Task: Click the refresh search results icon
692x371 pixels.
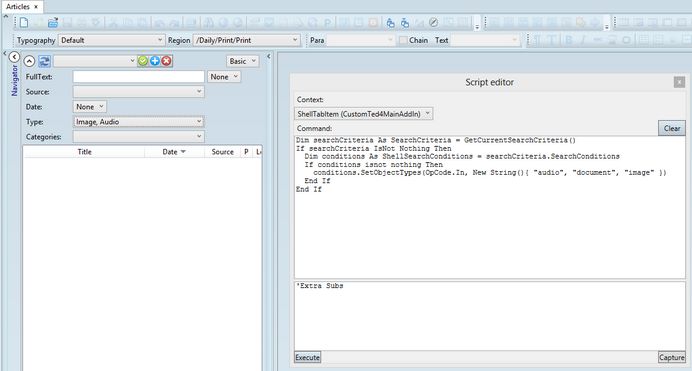Action: [44, 61]
